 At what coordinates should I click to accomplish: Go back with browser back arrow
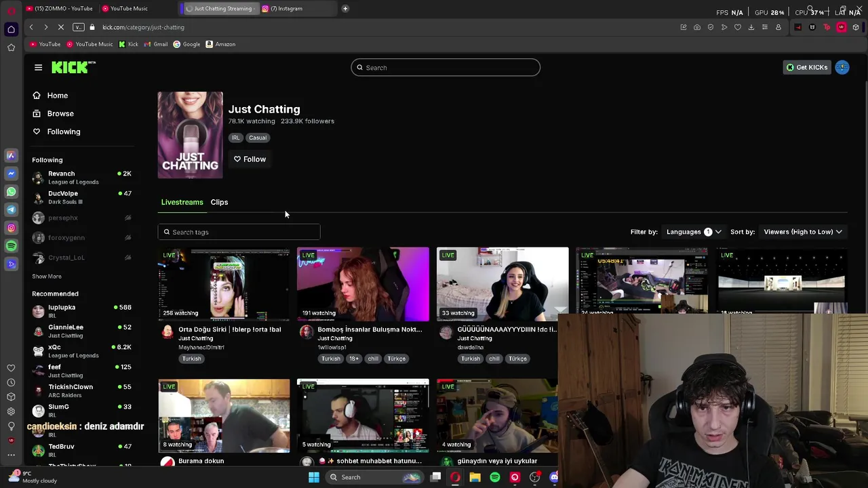pyautogui.click(x=31, y=27)
